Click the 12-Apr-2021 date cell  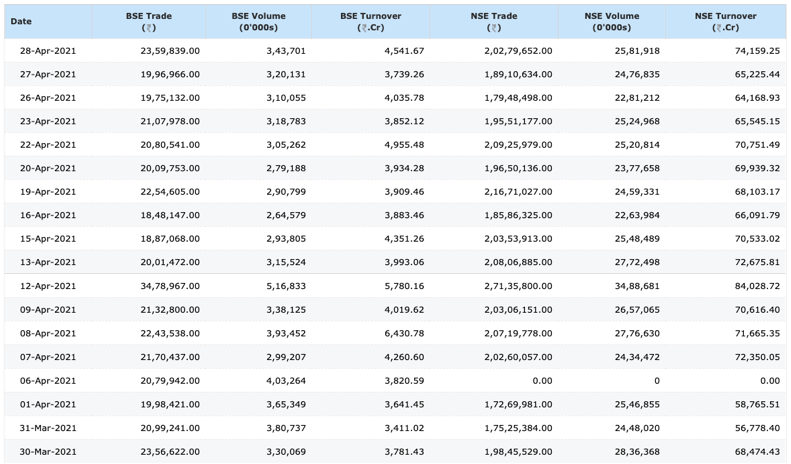coord(49,286)
